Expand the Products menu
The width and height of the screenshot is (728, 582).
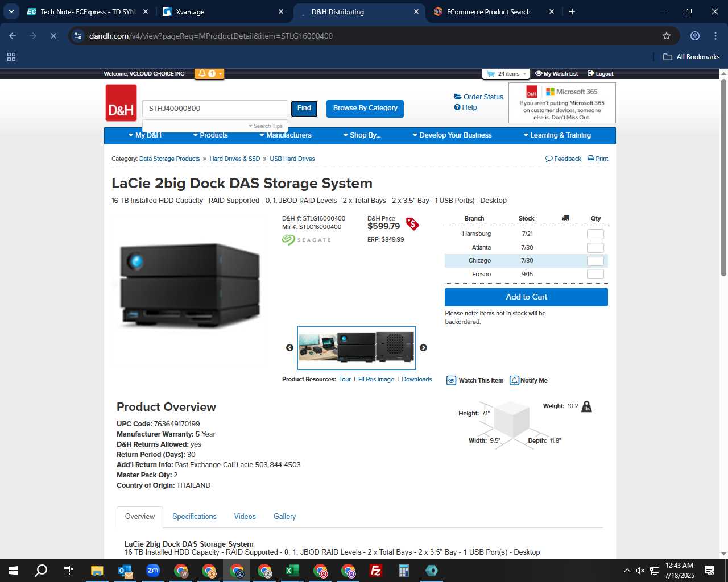pos(210,135)
